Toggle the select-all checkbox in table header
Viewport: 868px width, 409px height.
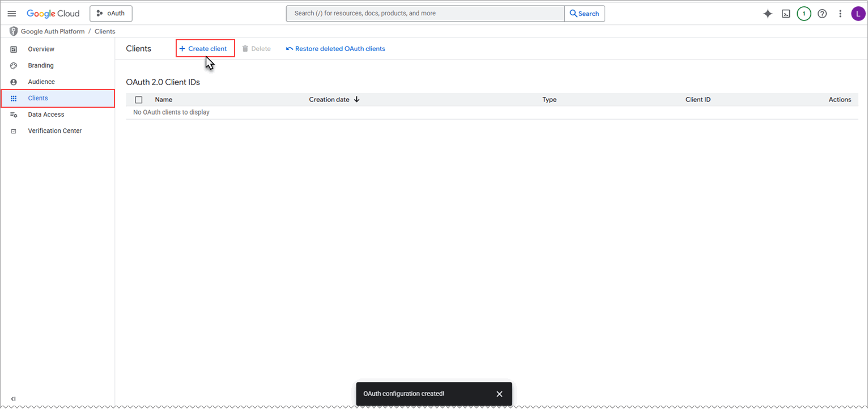coord(139,100)
